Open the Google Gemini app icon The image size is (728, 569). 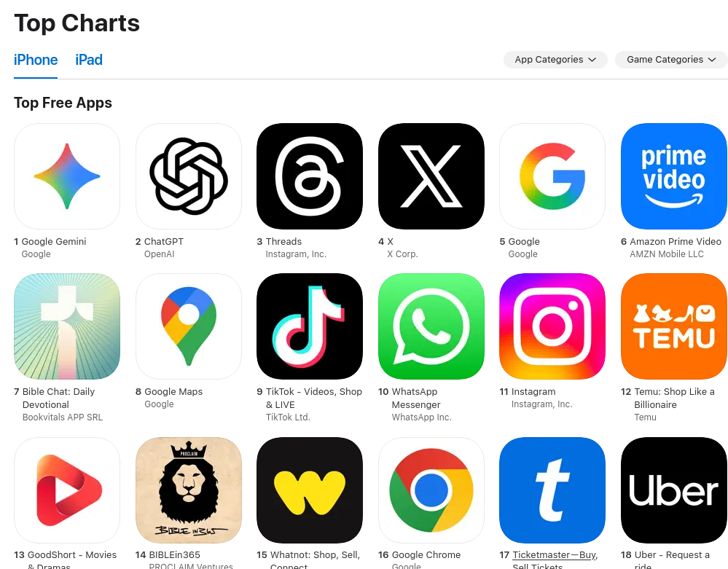pyautogui.click(x=67, y=176)
